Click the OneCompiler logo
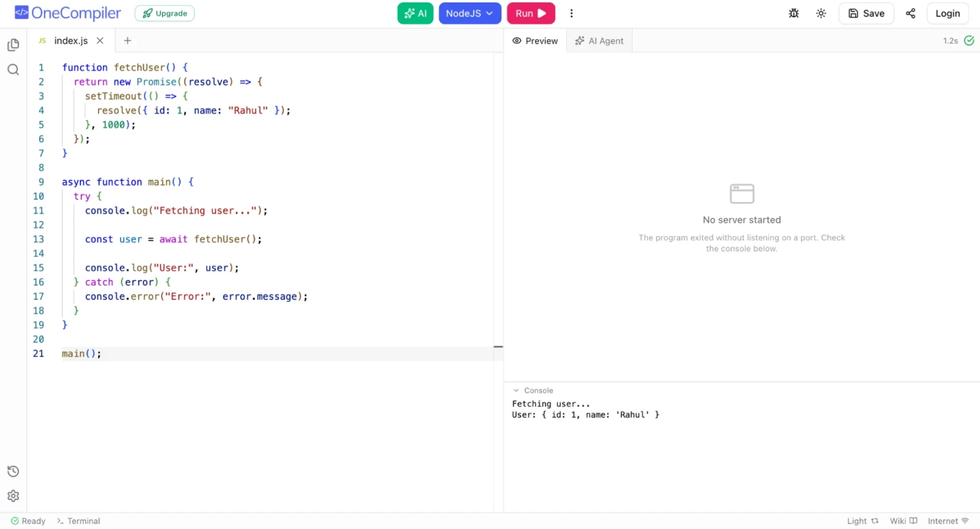 (68, 13)
